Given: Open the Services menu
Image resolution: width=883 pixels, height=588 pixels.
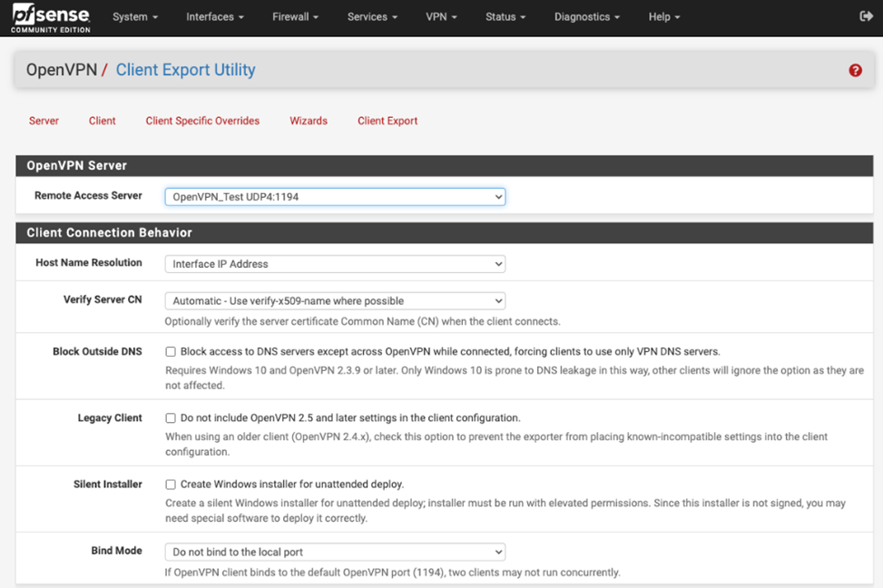Looking at the screenshot, I should pyautogui.click(x=372, y=17).
